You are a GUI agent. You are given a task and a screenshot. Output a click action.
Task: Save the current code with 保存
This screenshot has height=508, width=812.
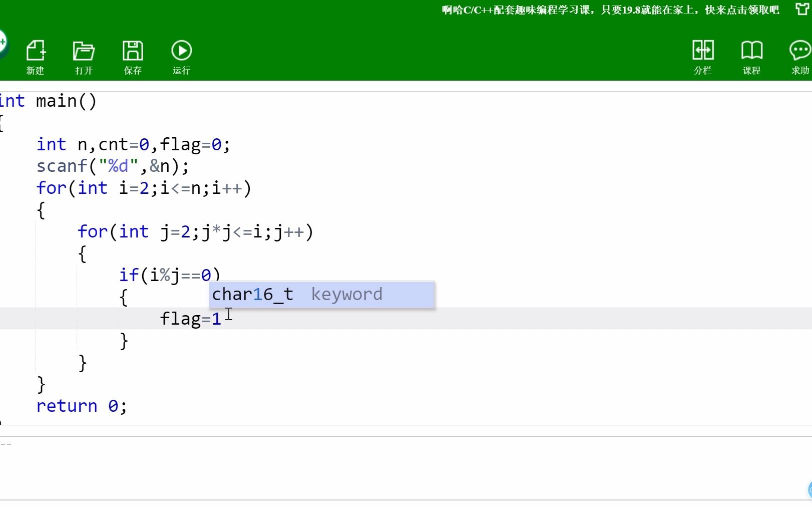132,56
